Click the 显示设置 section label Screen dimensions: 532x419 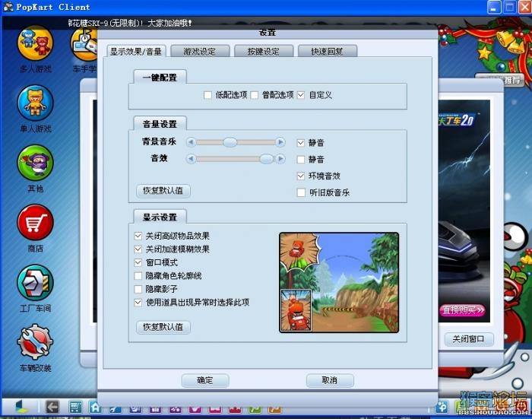(x=160, y=217)
